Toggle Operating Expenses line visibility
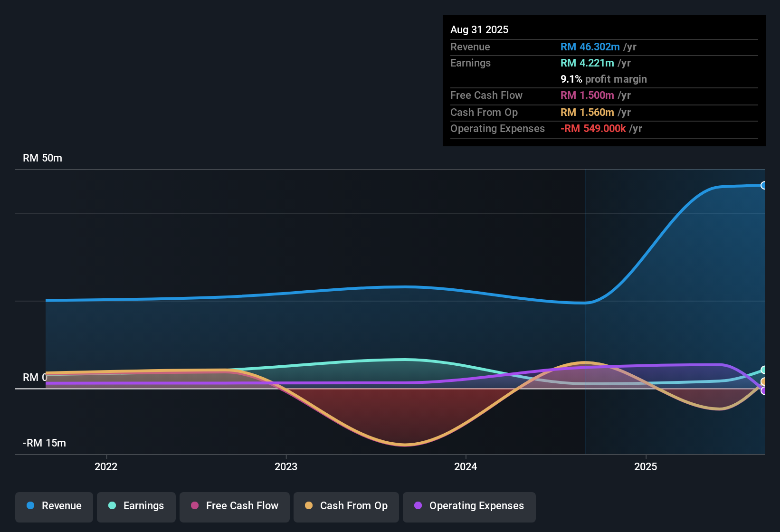This screenshot has width=780, height=532. [469, 506]
